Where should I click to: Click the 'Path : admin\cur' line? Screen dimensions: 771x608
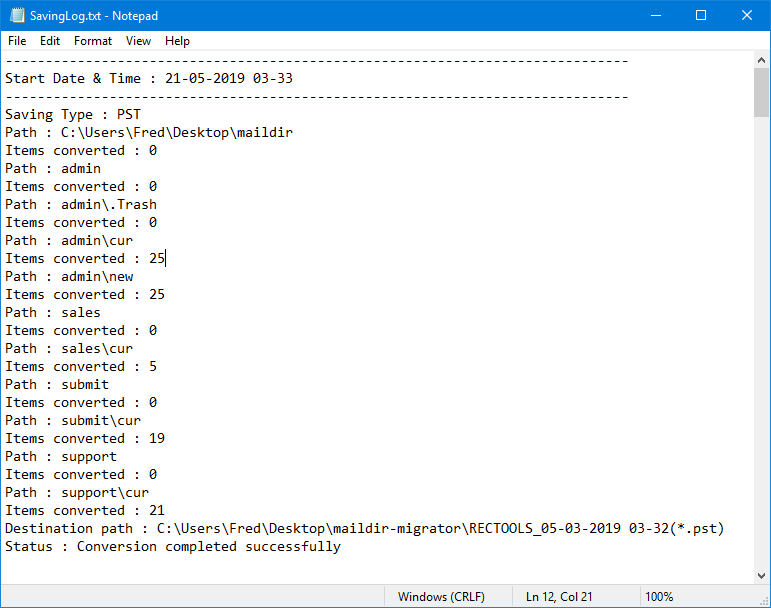69,240
